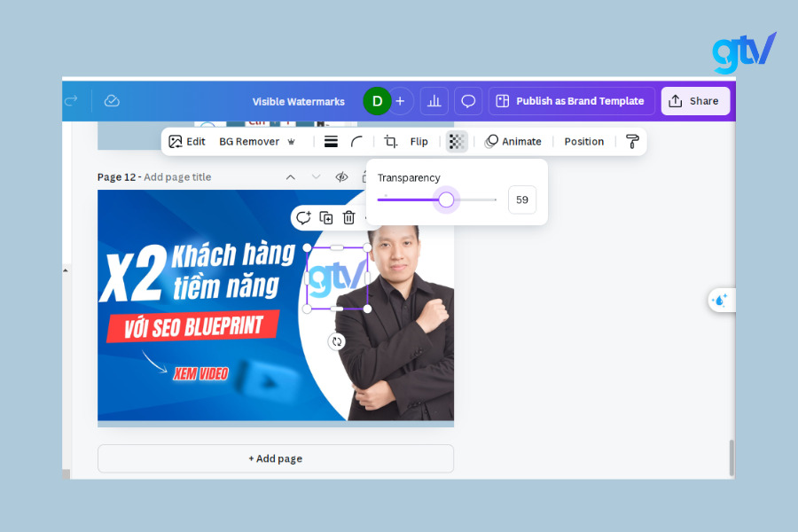Click the rotate handle below the logo
The image size is (798, 532).
(x=337, y=341)
